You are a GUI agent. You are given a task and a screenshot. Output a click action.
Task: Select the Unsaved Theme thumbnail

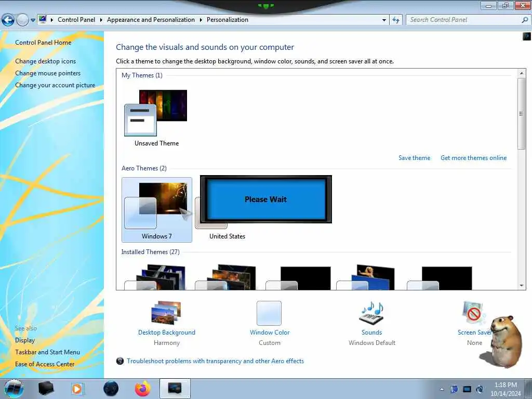pyautogui.click(x=156, y=113)
